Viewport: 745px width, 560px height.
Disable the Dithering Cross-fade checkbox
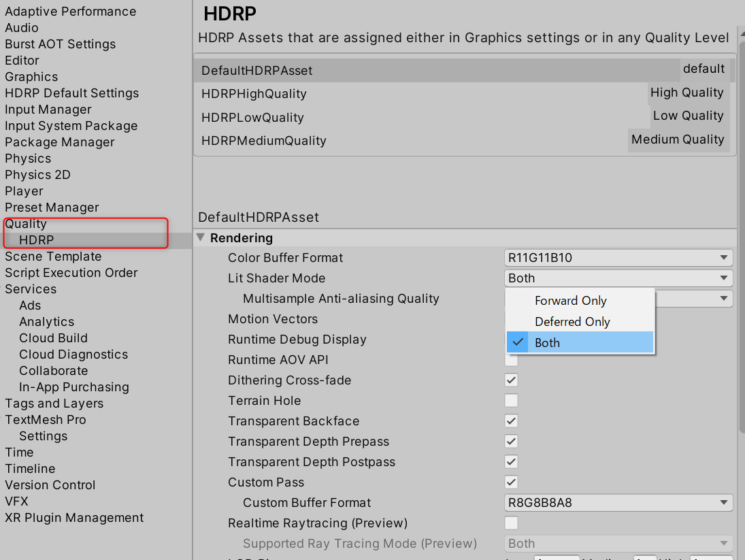(511, 380)
